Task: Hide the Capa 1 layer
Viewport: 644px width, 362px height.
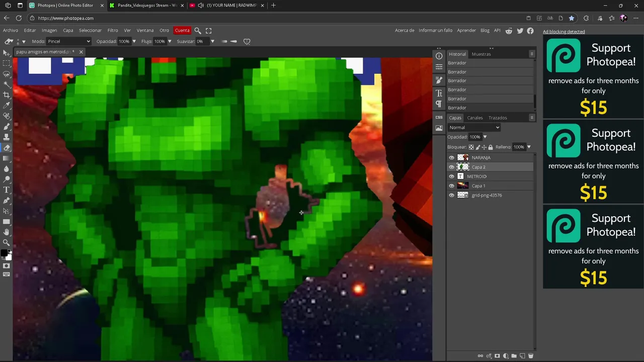Action: (x=451, y=186)
